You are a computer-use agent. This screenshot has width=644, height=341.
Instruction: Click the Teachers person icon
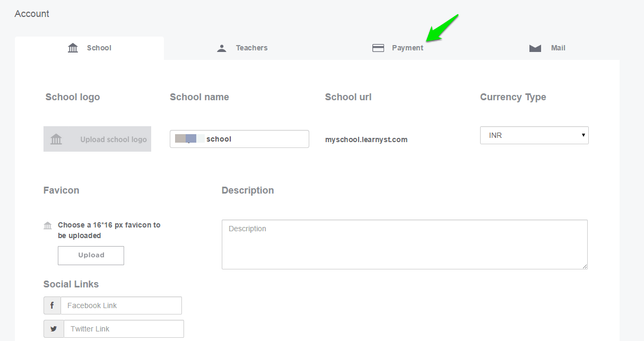[222, 48]
